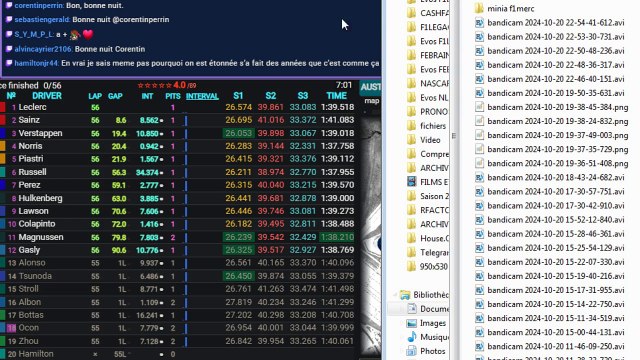
Task: Open the RFACTC folder in Explorer sidebar
Action: [428, 210]
